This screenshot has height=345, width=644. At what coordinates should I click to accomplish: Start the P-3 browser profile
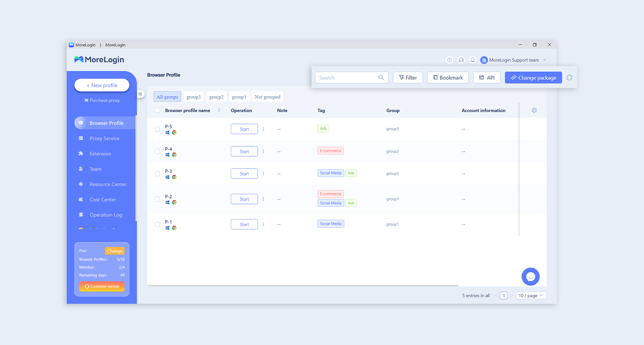coord(244,174)
